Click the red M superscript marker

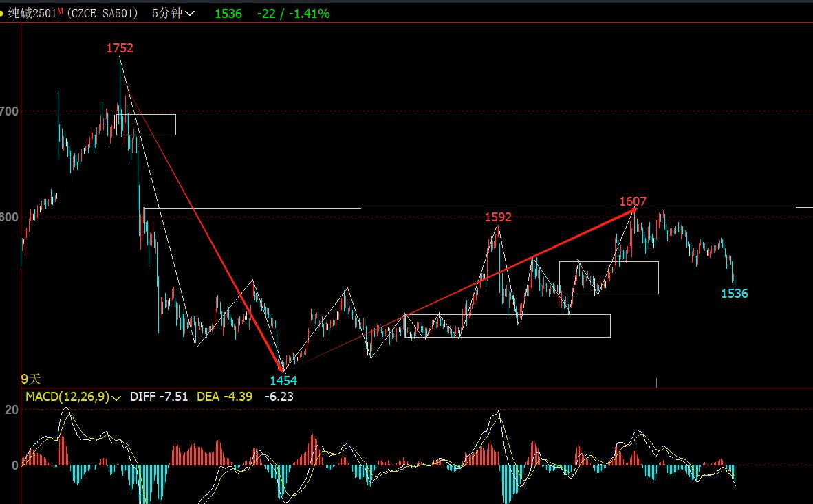[x=61, y=10]
